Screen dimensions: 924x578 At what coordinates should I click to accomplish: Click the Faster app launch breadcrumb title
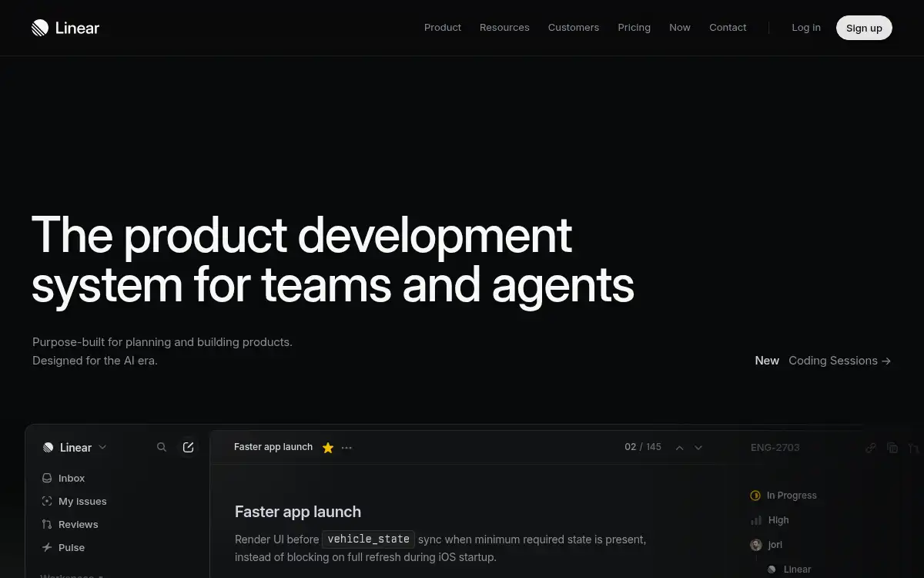[273, 447]
